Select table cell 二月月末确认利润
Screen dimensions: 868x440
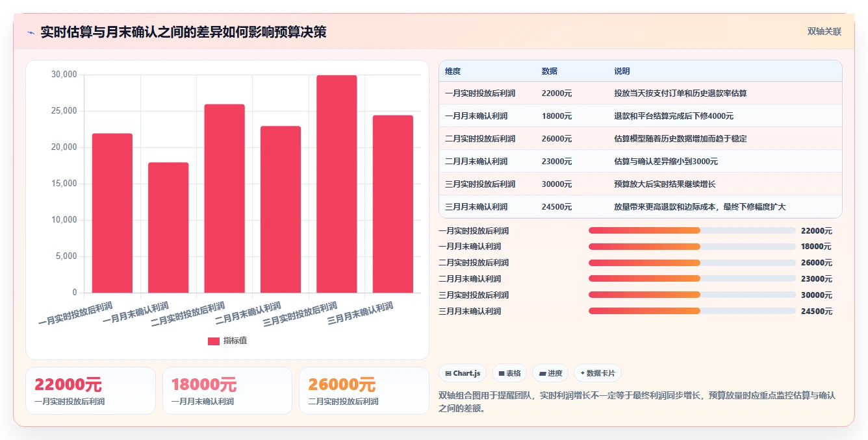pyautogui.click(x=476, y=162)
